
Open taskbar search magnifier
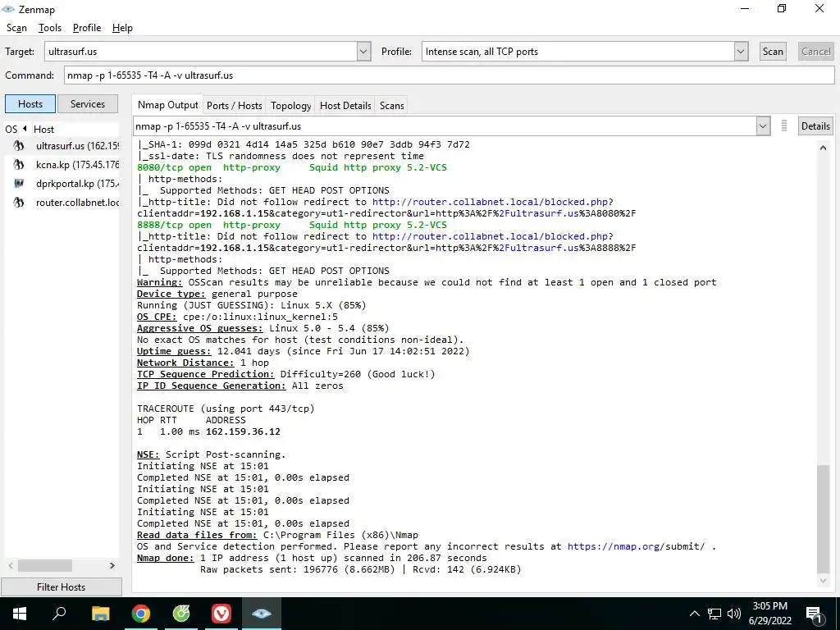coord(59,614)
